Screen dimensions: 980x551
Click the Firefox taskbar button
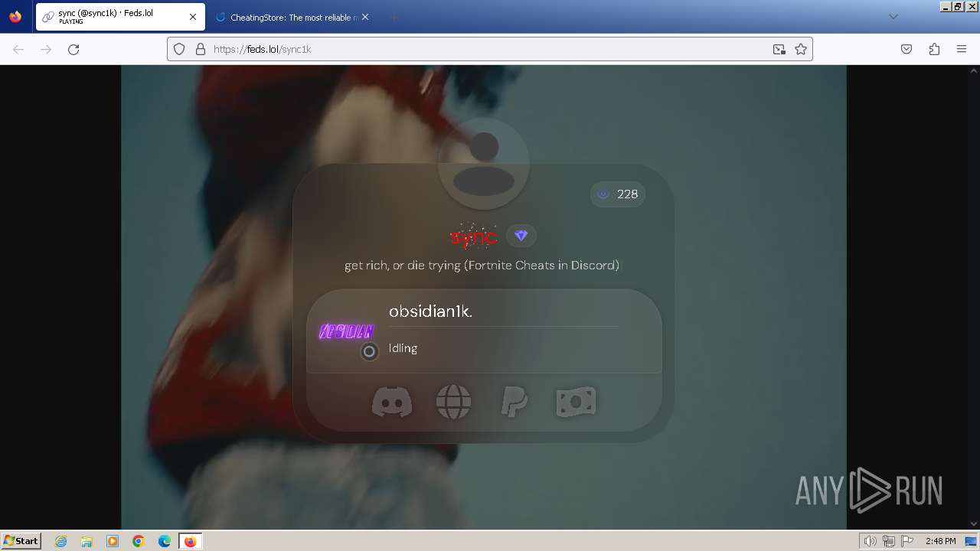[191, 541]
